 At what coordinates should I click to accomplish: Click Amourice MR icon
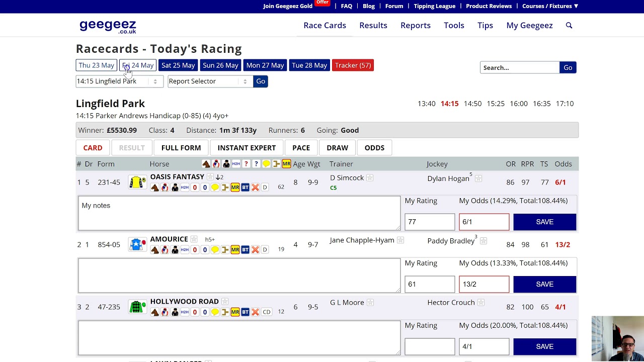[x=235, y=250]
